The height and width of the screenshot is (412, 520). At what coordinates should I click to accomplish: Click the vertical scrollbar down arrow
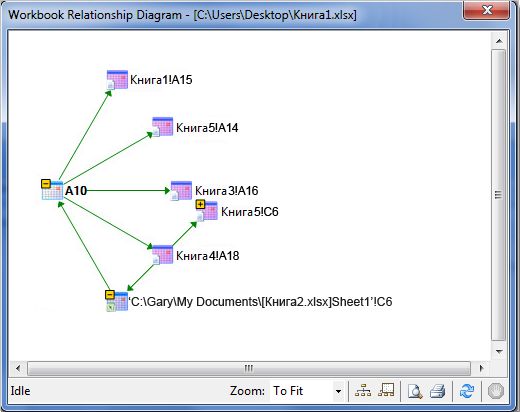499,351
